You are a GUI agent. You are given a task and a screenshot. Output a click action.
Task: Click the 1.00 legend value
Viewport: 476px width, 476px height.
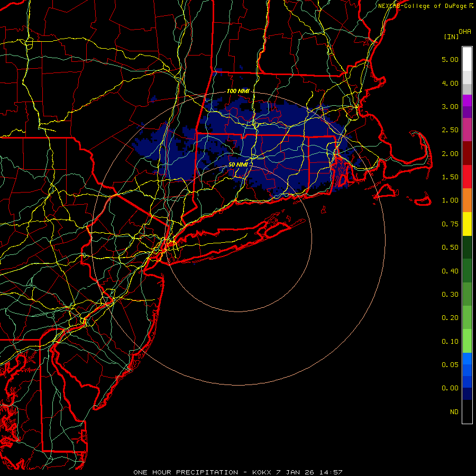pos(450,200)
